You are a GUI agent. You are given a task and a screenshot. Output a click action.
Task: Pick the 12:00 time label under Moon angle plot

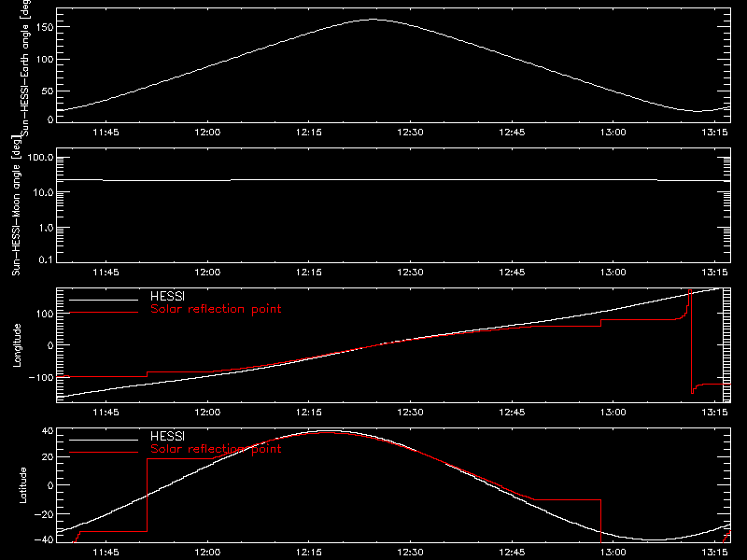[x=207, y=272]
